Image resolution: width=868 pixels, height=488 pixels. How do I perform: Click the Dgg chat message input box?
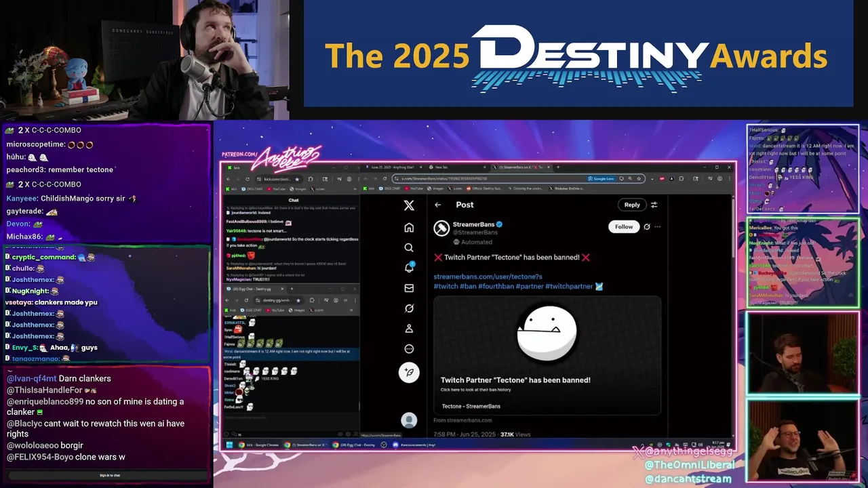coord(290,416)
